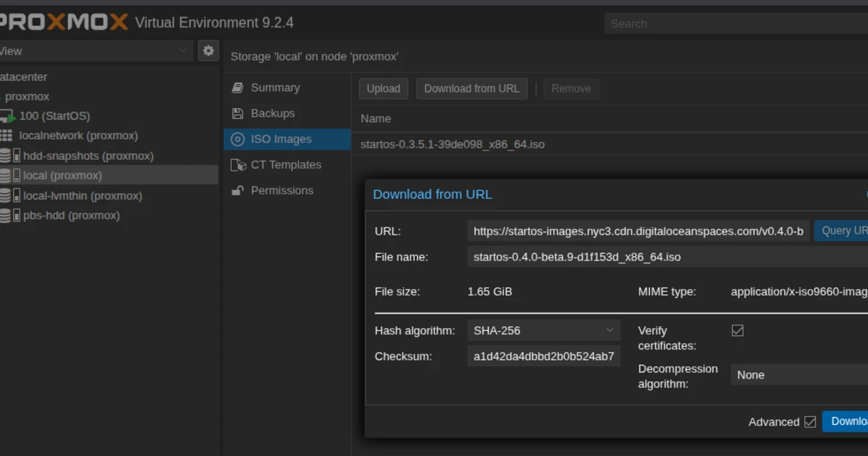Click the local-lvmthin storage icon
The image size is (868, 456).
click(10, 195)
